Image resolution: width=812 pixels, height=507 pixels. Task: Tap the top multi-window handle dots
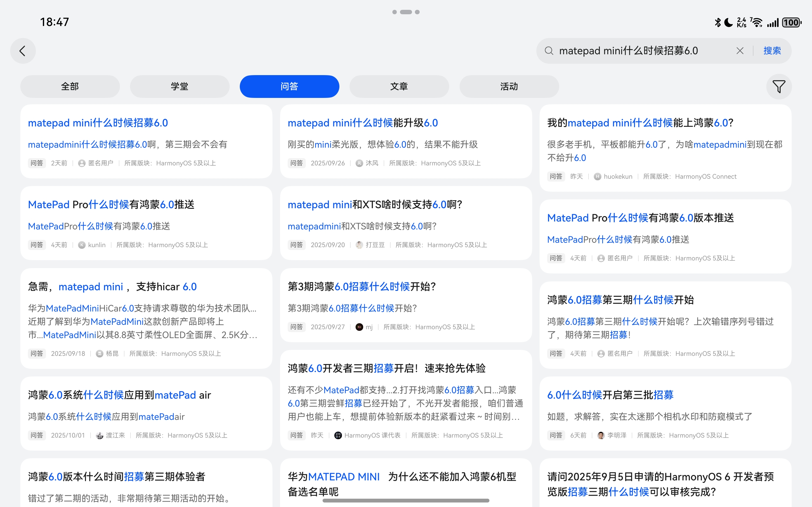coord(406,12)
